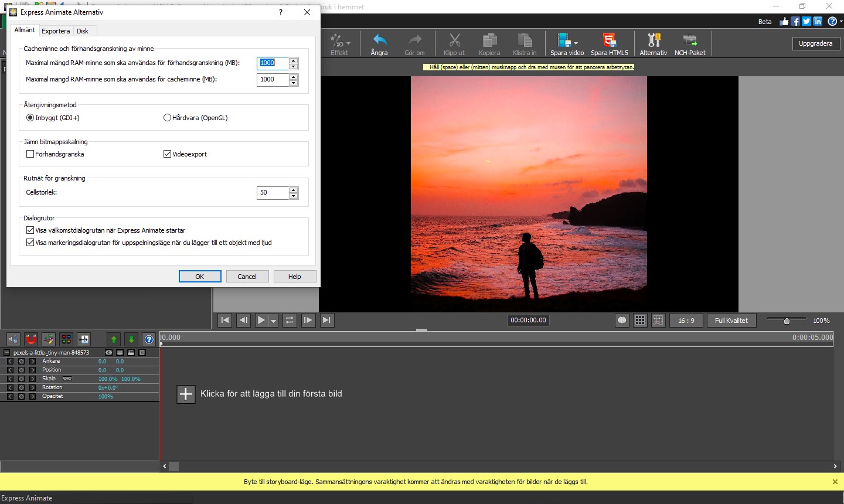The height and width of the screenshot is (504, 844).
Task: Switch to the Disk tab
Action: coord(83,31)
